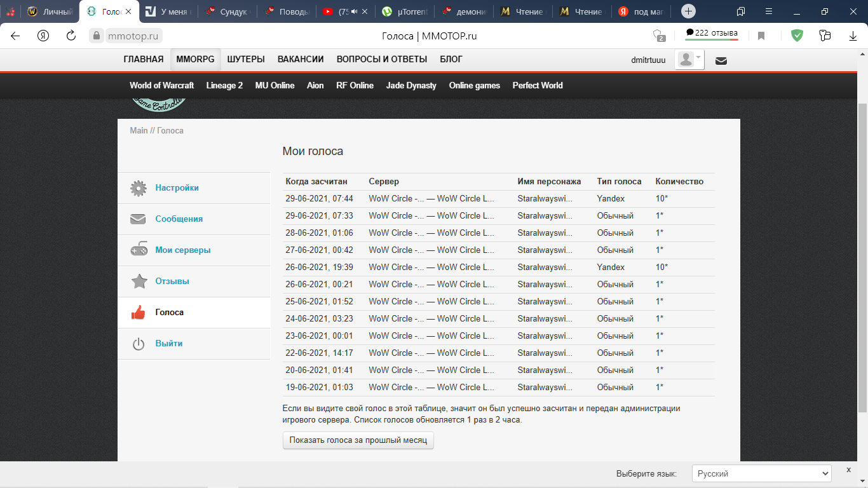The width and height of the screenshot is (868, 488).
Task: Click the Yandex home Я button
Action: [x=43, y=36]
